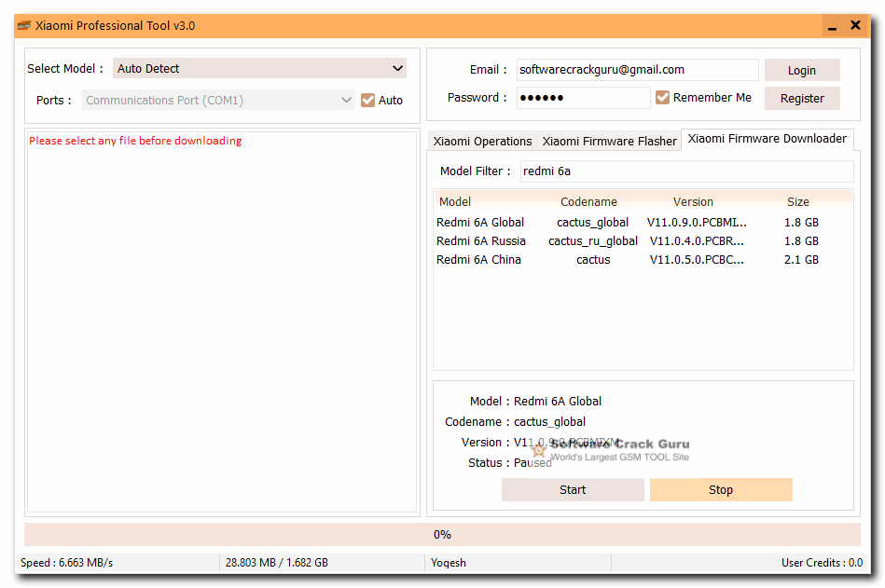This screenshot has height=588, width=885.
Task: Click the Email input field
Action: tap(638, 70)
